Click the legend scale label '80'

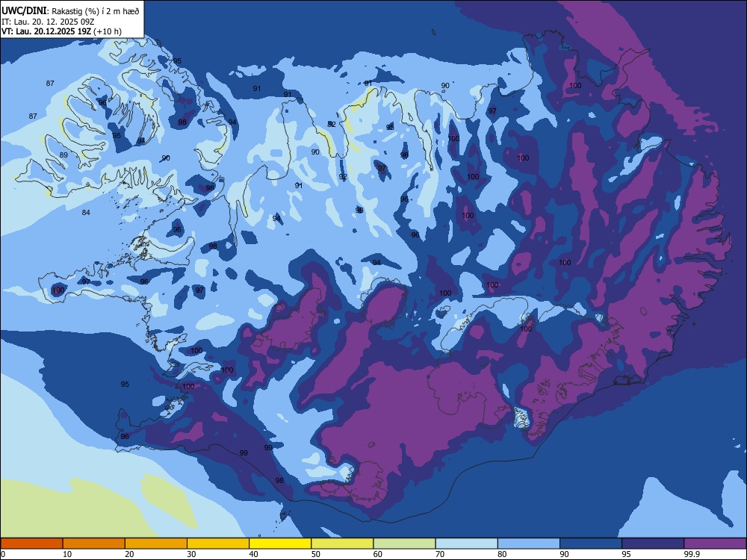pos(502,554)
